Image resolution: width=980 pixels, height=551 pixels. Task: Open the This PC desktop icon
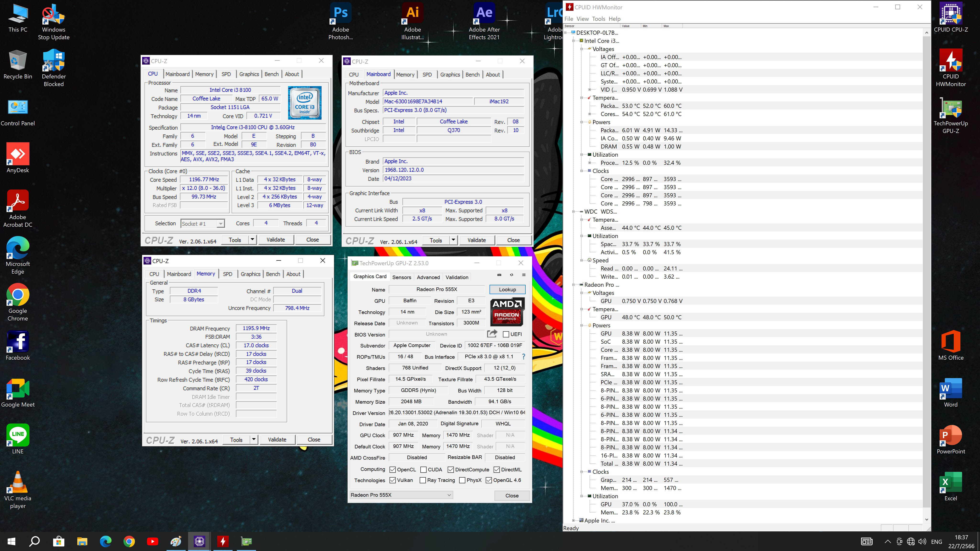pyautogui.click(x=18, y=18)
